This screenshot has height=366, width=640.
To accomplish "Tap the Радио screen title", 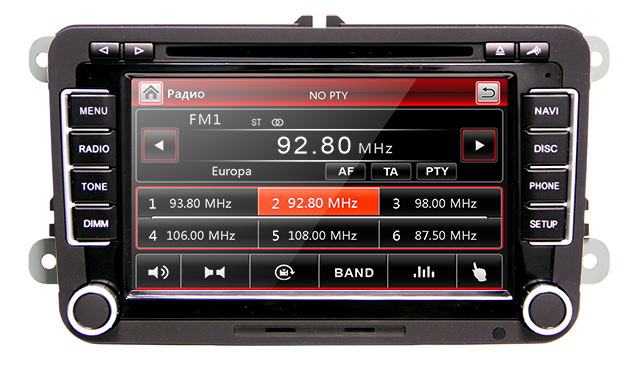I will [x=186, y=94].
